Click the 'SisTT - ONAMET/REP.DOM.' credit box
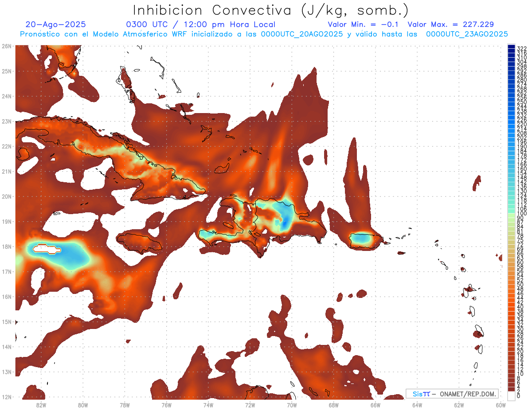Image resolution: width=532 pixels, height=411 pixels. click(x=452, y=394)
